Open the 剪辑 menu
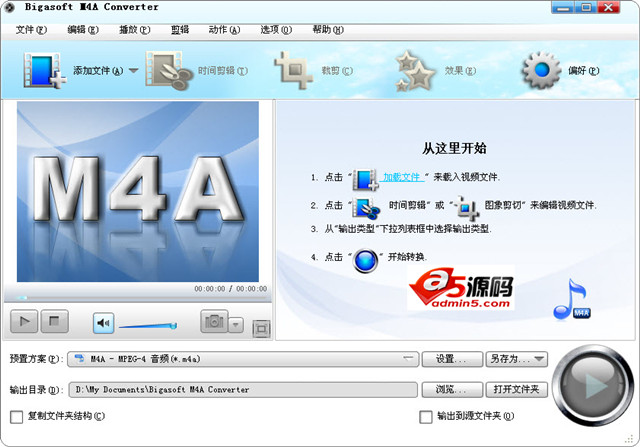This screenshot has width=640, height=447. click(x=180, y=30)
